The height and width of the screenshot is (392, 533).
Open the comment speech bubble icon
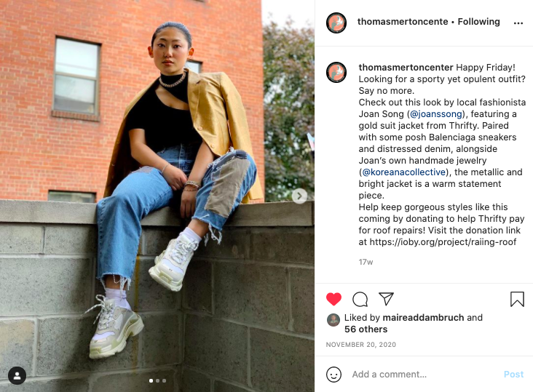[360, 299]
